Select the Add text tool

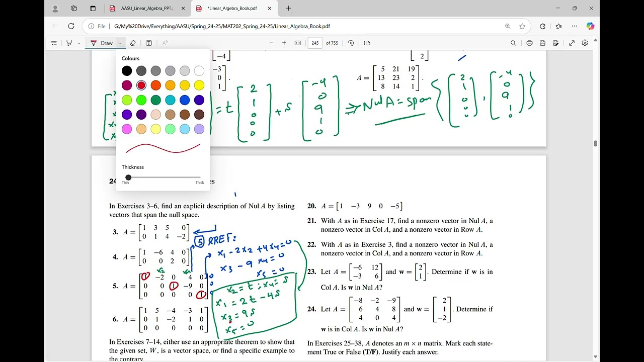(149, 43)
